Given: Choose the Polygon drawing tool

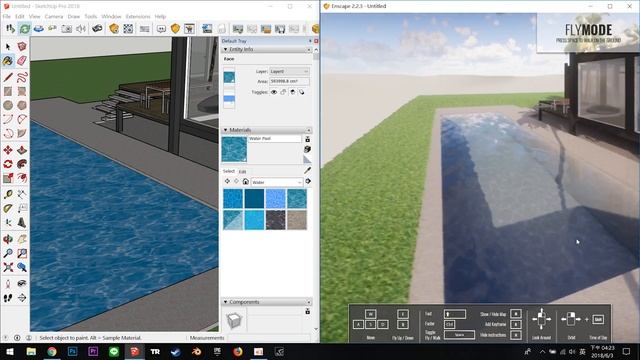Looking at the screenshot, I should point(22,105).
